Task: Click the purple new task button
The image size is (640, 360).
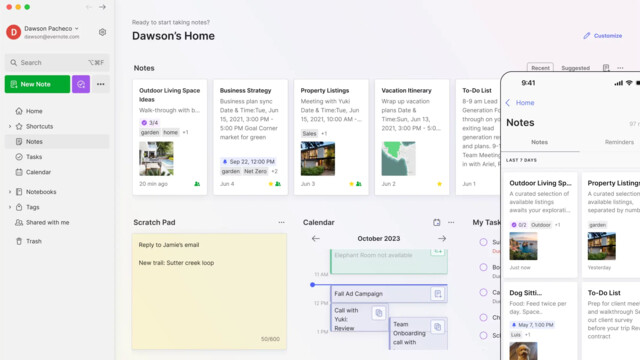Action: tap(81, 84)
